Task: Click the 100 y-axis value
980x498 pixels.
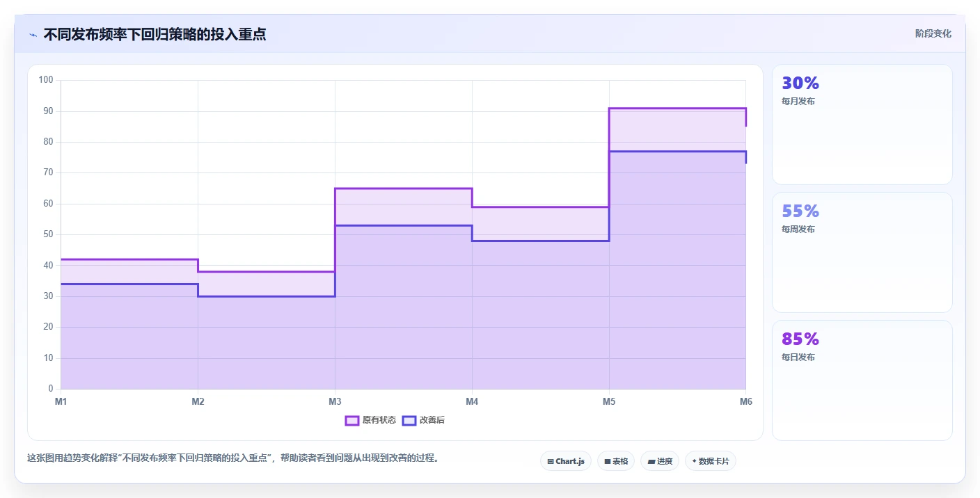Action: pyautogui.click(x=46, y=80)
